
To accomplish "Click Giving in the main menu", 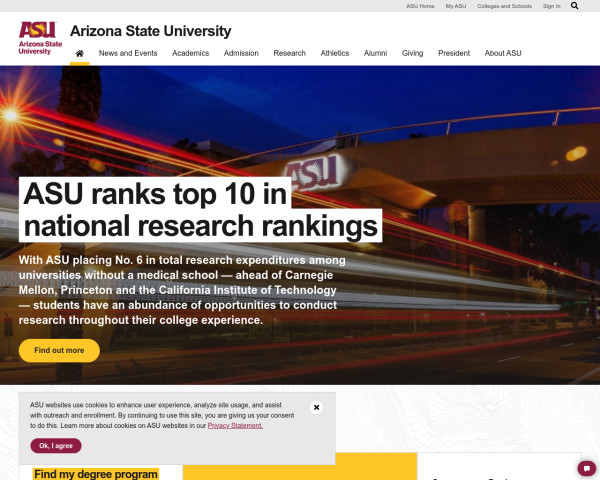I will click(x=412, y=53).
